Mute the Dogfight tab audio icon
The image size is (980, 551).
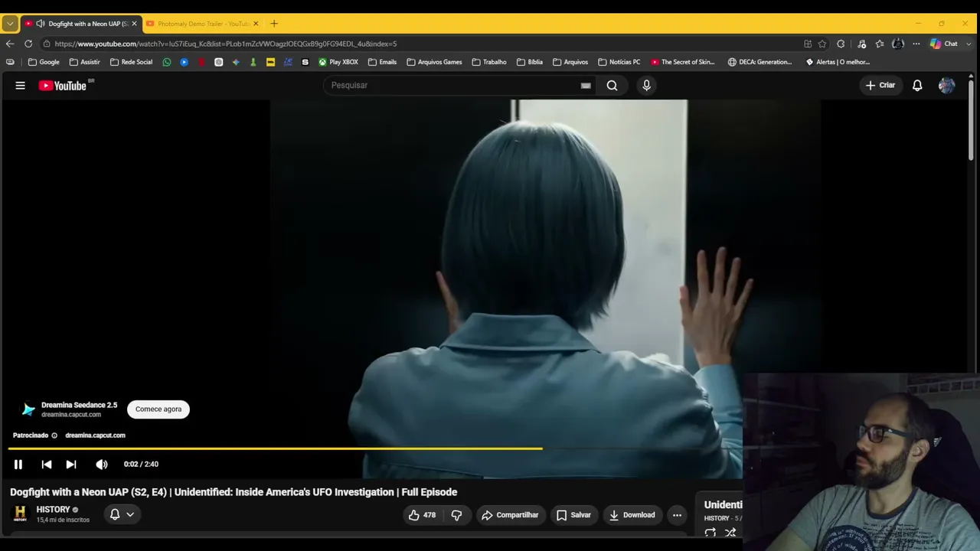tap(40, 24)
